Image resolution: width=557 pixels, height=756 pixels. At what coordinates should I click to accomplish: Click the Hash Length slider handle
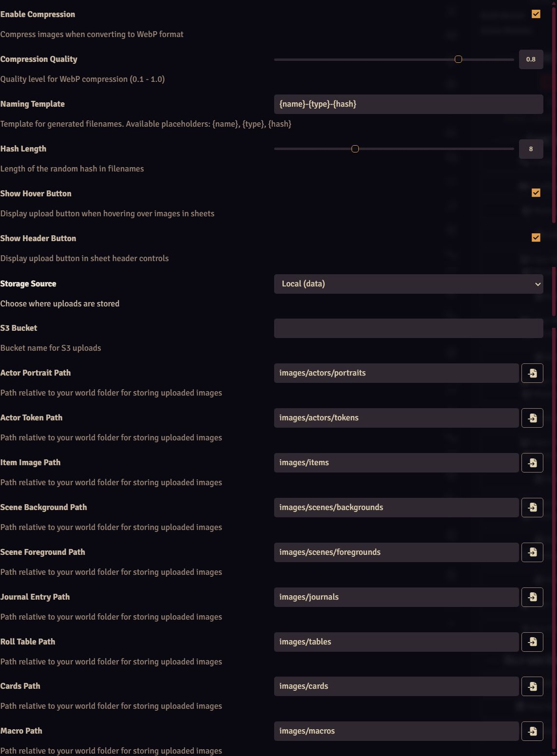(x=355, y=149)
